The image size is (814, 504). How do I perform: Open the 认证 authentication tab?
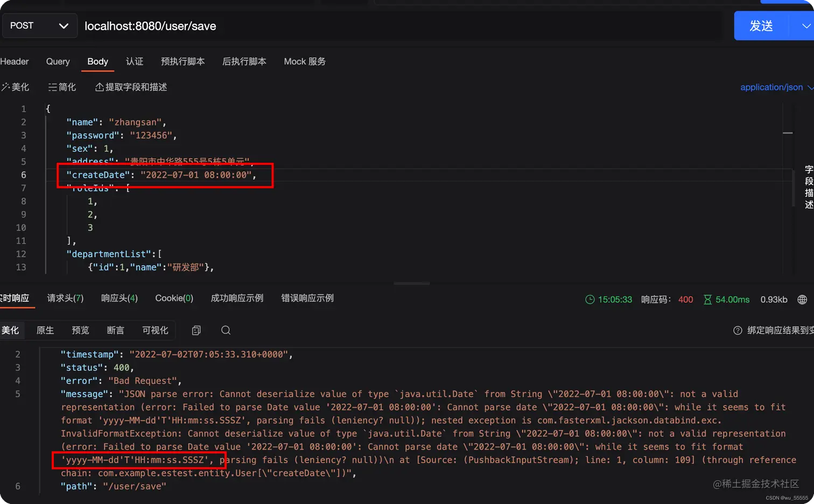coord(135,61)
